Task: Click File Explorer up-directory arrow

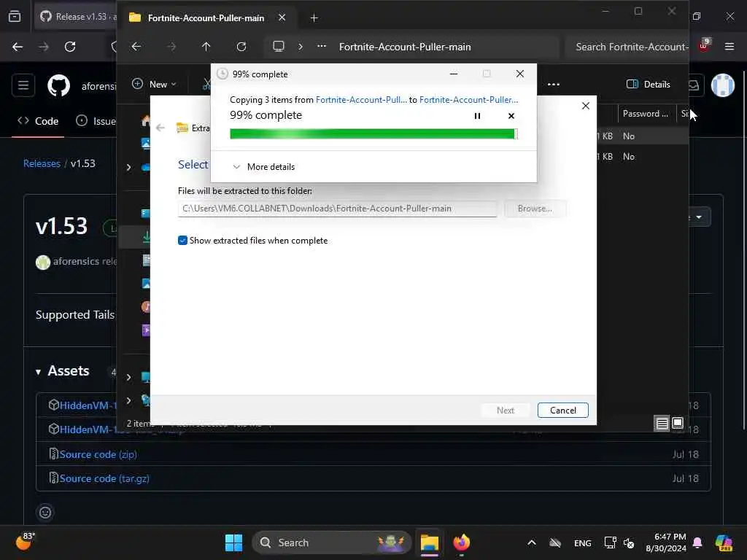Action: pos(206,47)
